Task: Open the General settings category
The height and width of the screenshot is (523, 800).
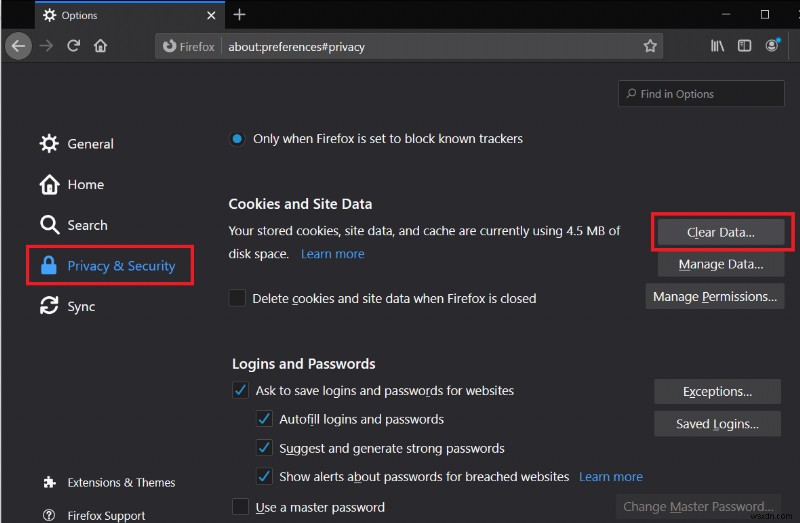Action: point(90,144)
